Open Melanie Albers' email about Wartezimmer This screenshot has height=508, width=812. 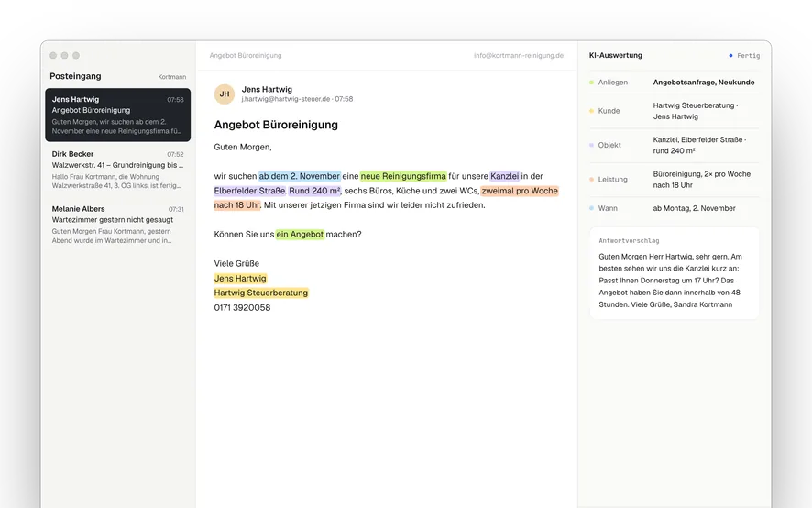pyautogui.click(x=117, y=225)
